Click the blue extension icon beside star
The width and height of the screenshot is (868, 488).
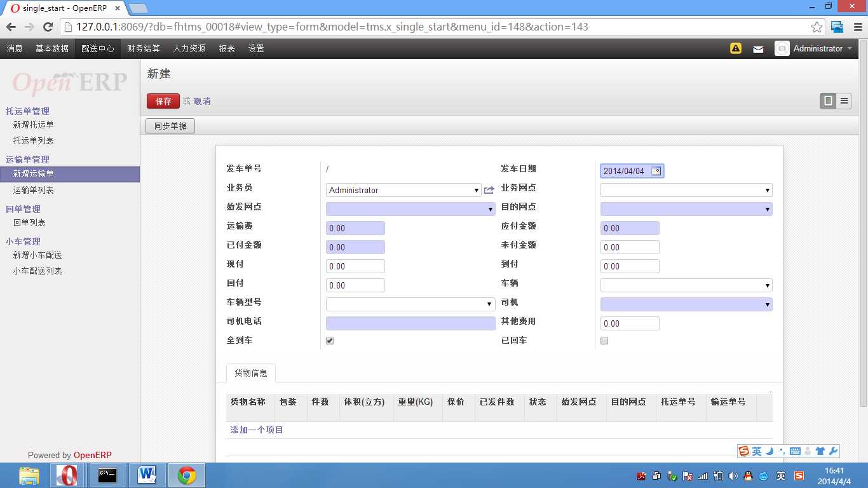coord(837,27)
